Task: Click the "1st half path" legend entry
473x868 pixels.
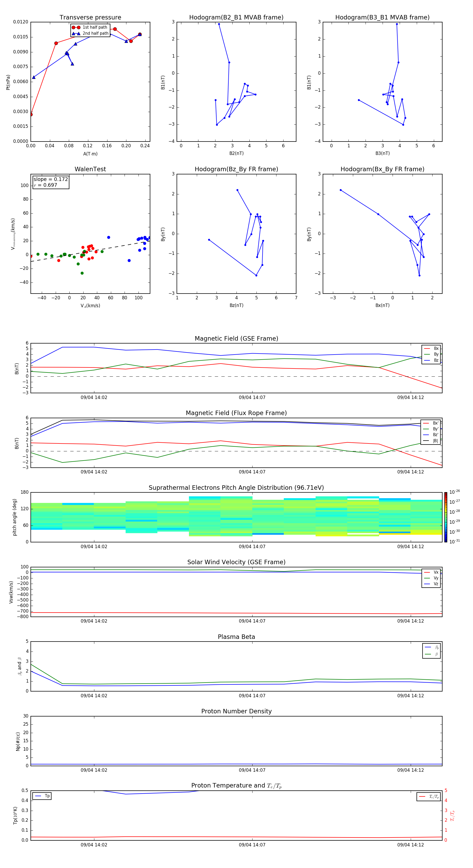Action: coord(90,27)
